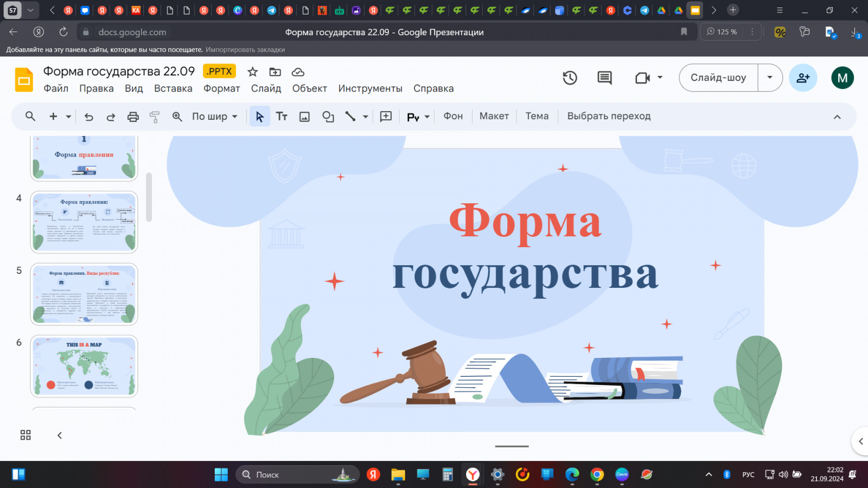868x488 pixels.
Task: Select the line drawing tool
Action: tap(350, 116)
